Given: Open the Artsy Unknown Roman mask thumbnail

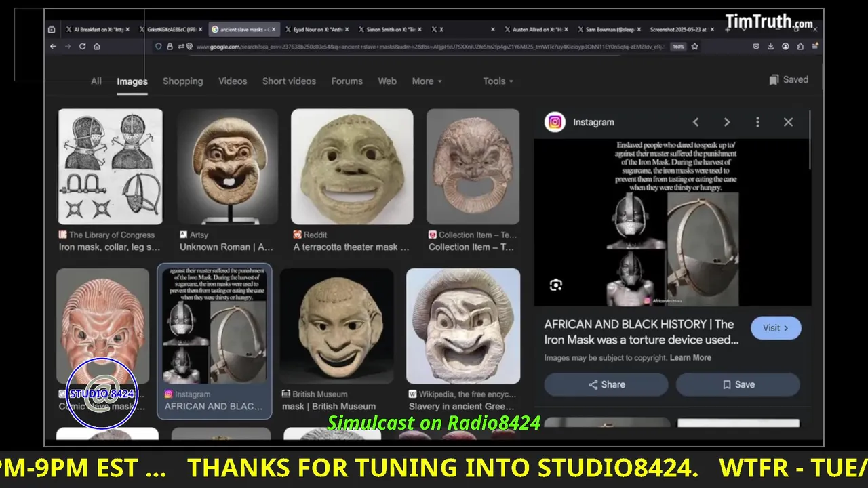Looking at the screenshot, I should click(x=228, y=167).
